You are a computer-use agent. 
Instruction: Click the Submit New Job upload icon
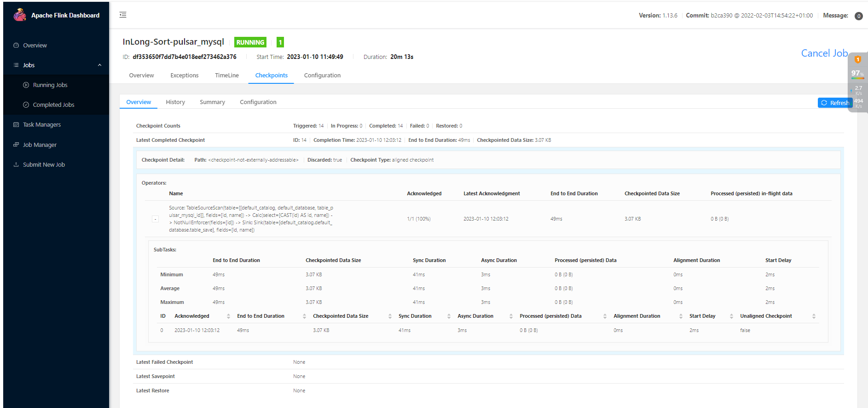click(16, 164)
